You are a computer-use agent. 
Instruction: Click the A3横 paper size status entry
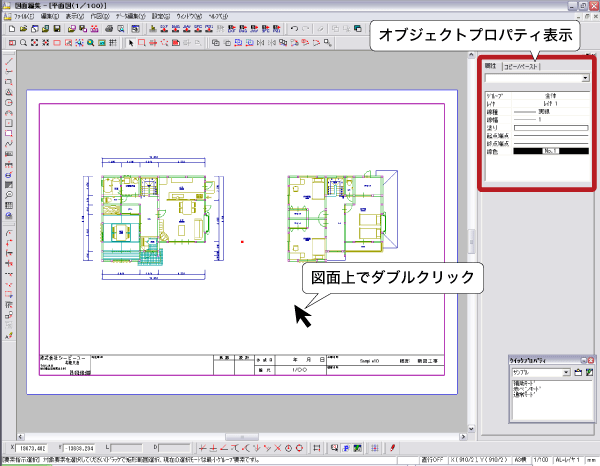coord(520,460)
